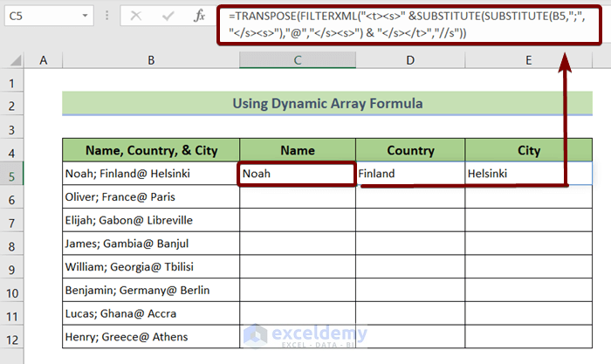Image resolution: width=611 pixels, height=364 pixels.
Task: Click cell C5 containing 'Noah'
Action: [x=298, y=174]
